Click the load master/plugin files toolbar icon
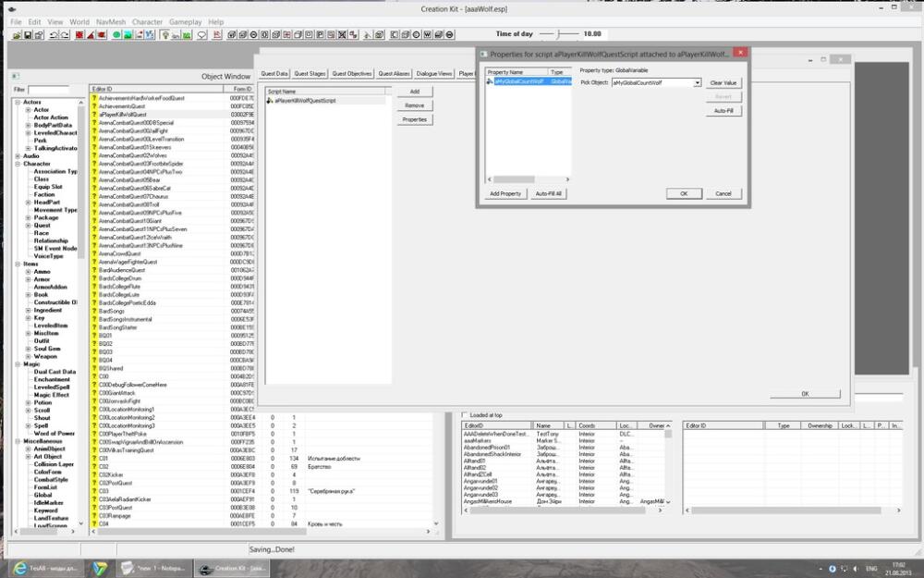This screenshot has height=578, width=924. [17, 35]
